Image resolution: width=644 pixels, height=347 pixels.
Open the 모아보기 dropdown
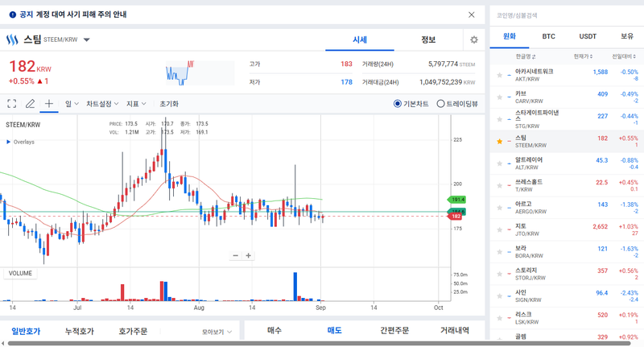(x=217, y=332)
